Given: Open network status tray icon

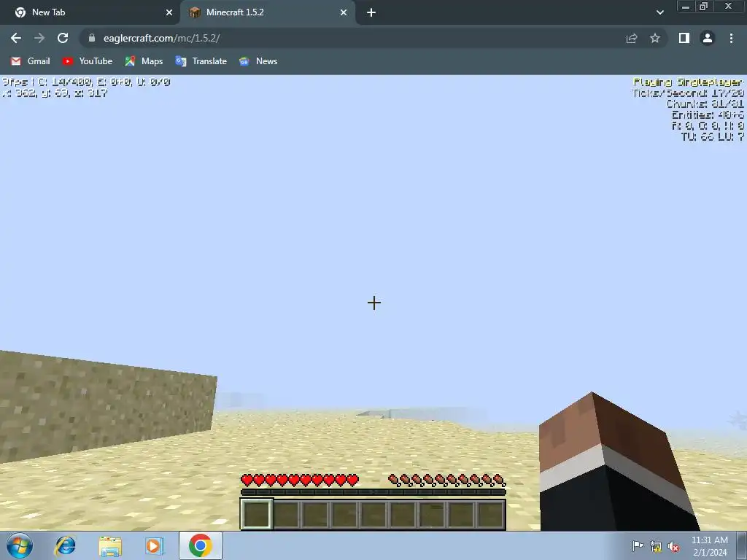Looking at the screenshot, I should [x=656, y=546].
